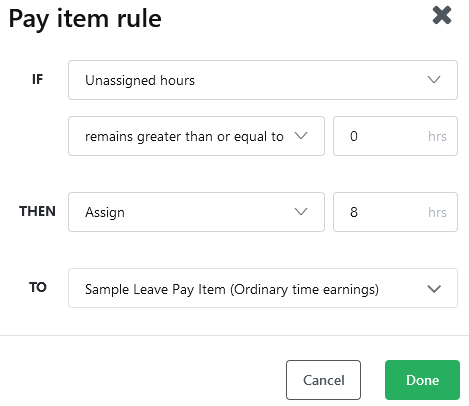Click the hrs suffix in the assign value field
469x406 pixels.
click(x=437, y=212)
